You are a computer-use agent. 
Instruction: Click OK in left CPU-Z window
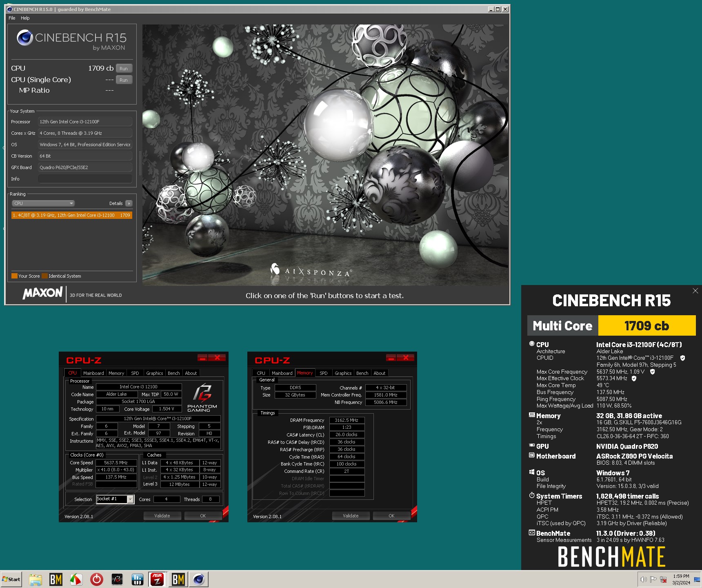tap(203, 516)
